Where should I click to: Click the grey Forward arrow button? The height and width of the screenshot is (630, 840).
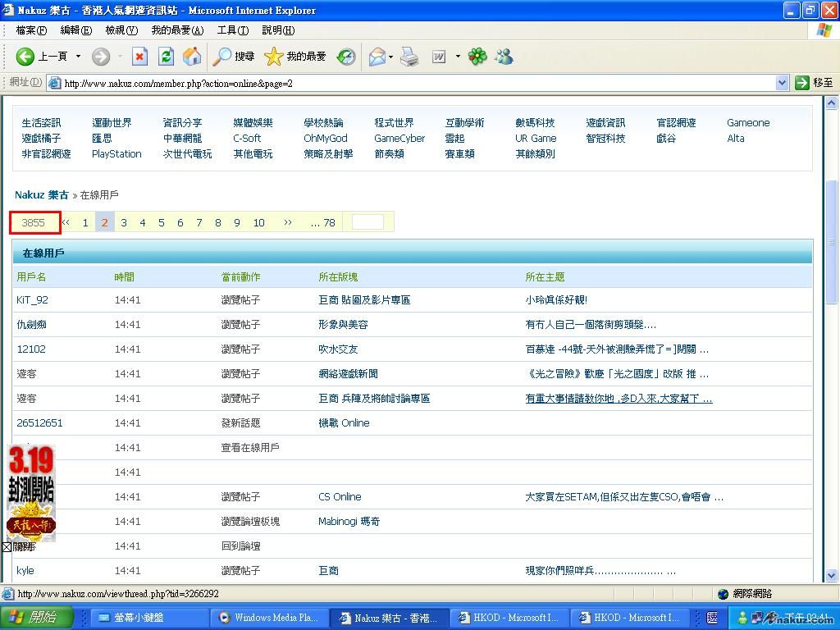pyautogui.click(x=101, y=57)
